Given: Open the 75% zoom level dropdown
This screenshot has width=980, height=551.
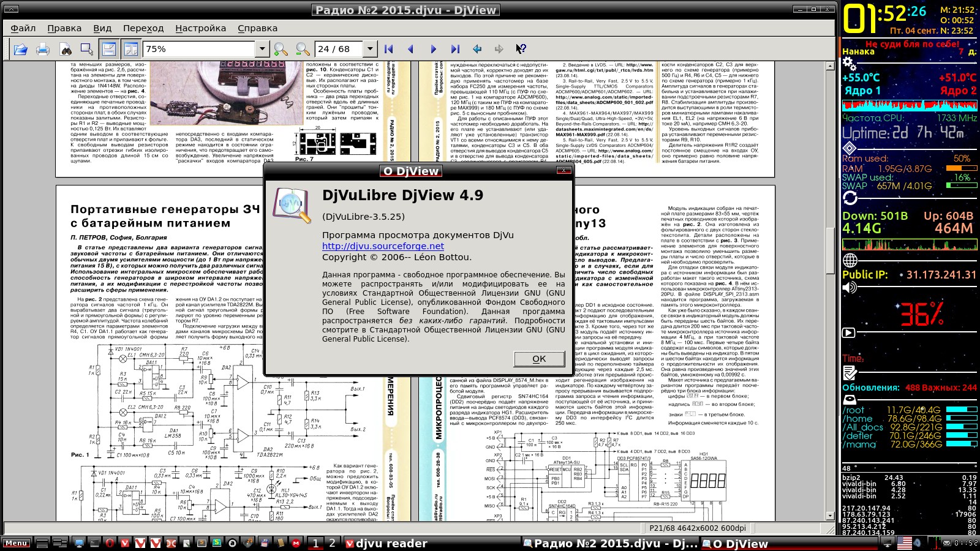Looking at the screenshot, I should pyautogui.click(x=262, y=49).
